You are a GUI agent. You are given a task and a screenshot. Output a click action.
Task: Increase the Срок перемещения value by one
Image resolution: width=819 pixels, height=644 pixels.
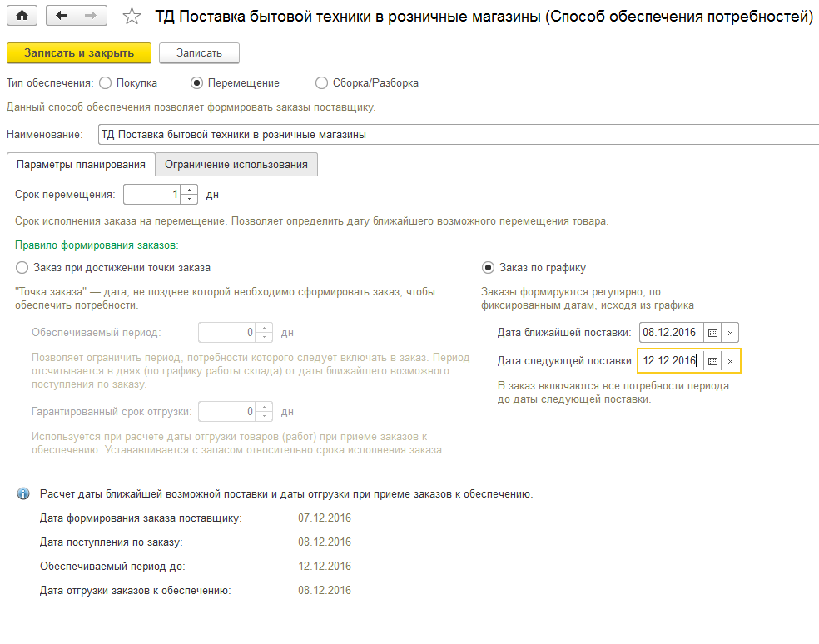click(x=190, y=191)
